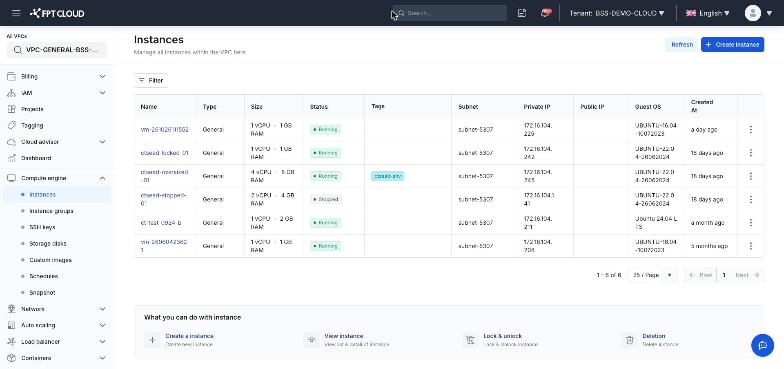
Task: Click the Guest OS column header
Action: coord(648,107)
